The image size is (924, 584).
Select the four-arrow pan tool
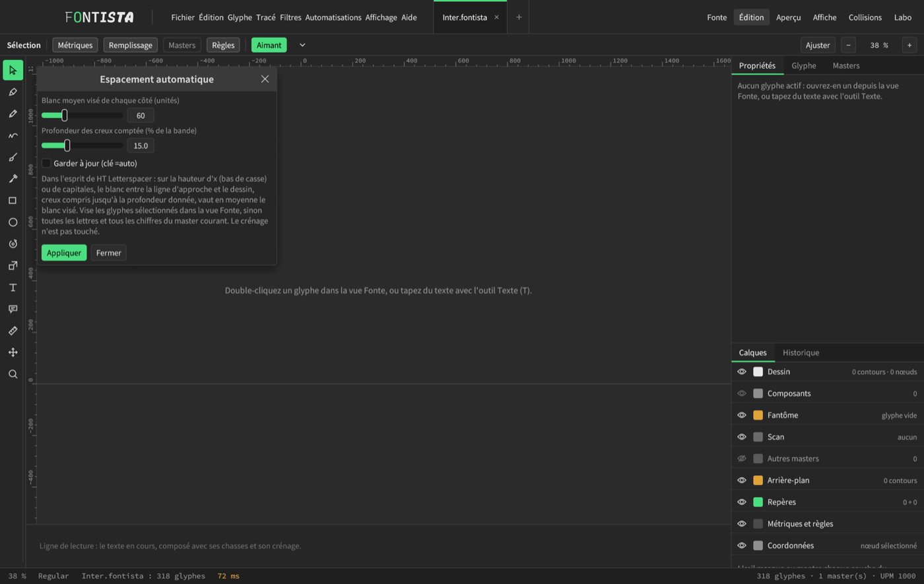13,352
